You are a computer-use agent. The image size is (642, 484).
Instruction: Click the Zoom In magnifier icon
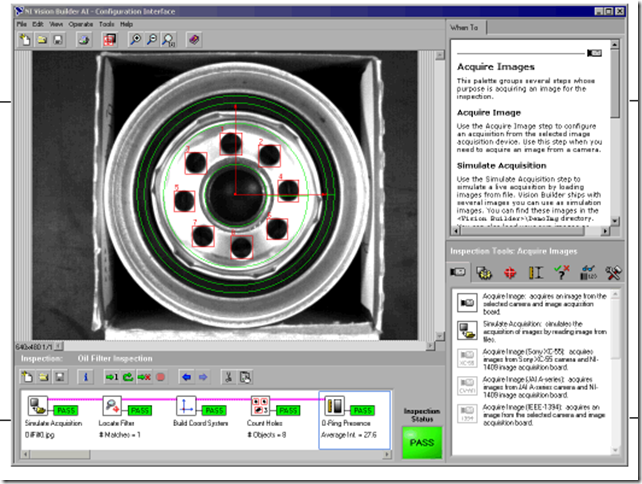135,40
